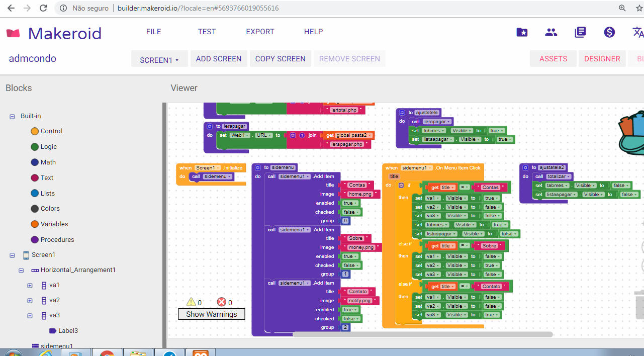Viewport: 644px width, 356px height.
Task: Click the Makeroid logo icon
Action: (x=13, y=33)
